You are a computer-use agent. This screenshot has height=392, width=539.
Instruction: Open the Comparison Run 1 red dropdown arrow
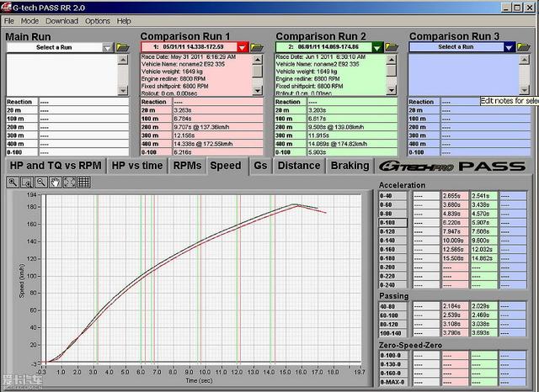243,47
